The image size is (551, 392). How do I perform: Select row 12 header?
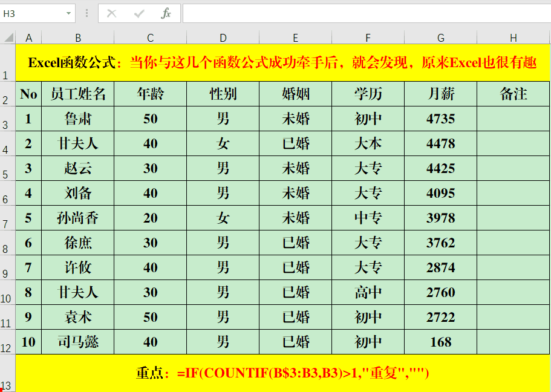click(x=7, y=342)
